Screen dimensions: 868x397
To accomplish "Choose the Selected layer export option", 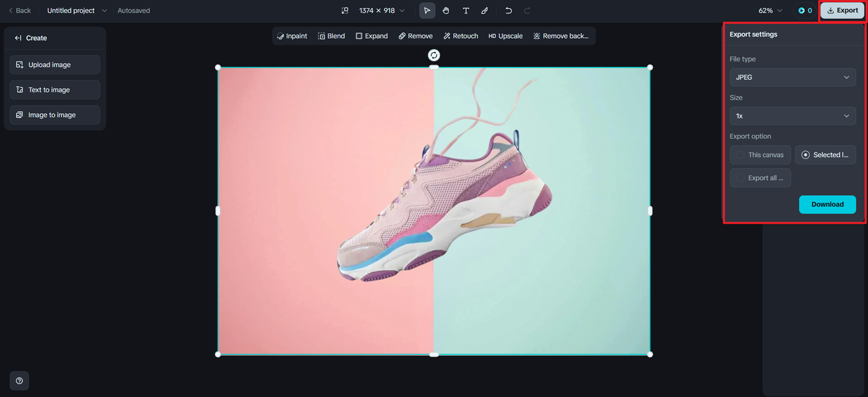I will (825, 155).
